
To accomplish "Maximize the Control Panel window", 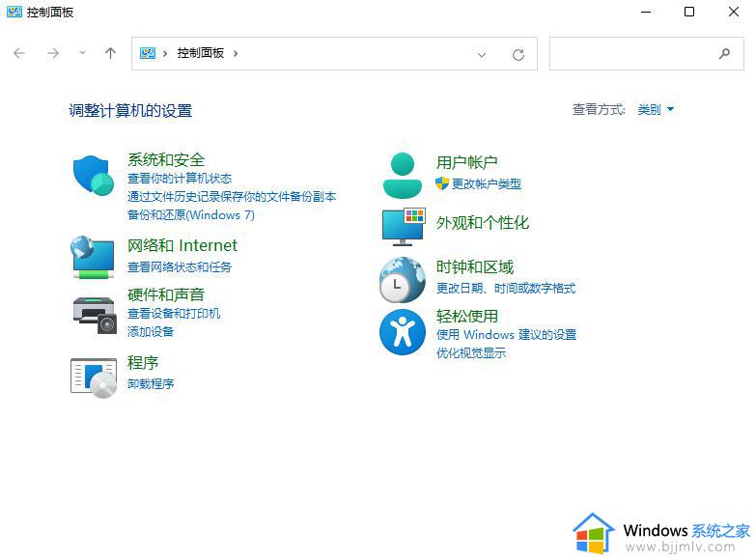I will pyautogui.click(x=689, y=12).
